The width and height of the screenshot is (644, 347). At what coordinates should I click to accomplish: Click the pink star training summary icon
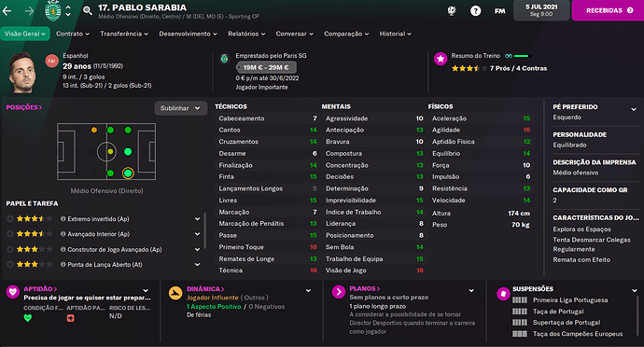tap(441, 59)
